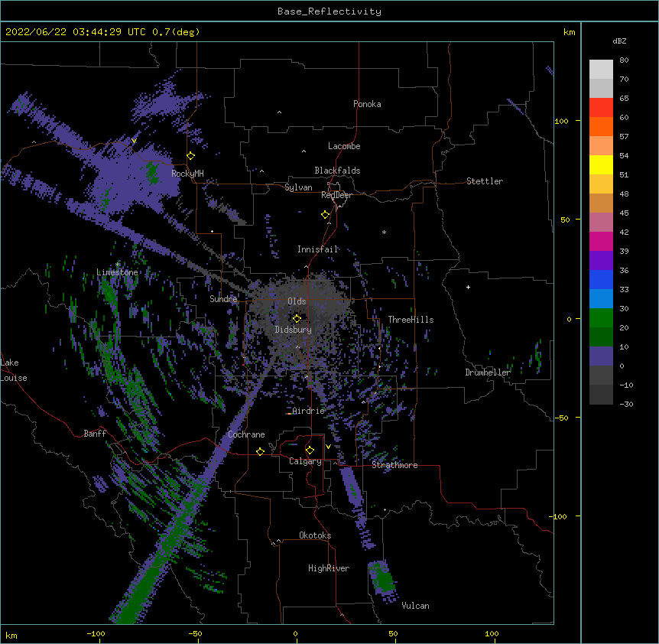This screenshot has height=644, width=659.
Task: Click the white asterisk marker east of Innisfail
Action: click(384, 233)
